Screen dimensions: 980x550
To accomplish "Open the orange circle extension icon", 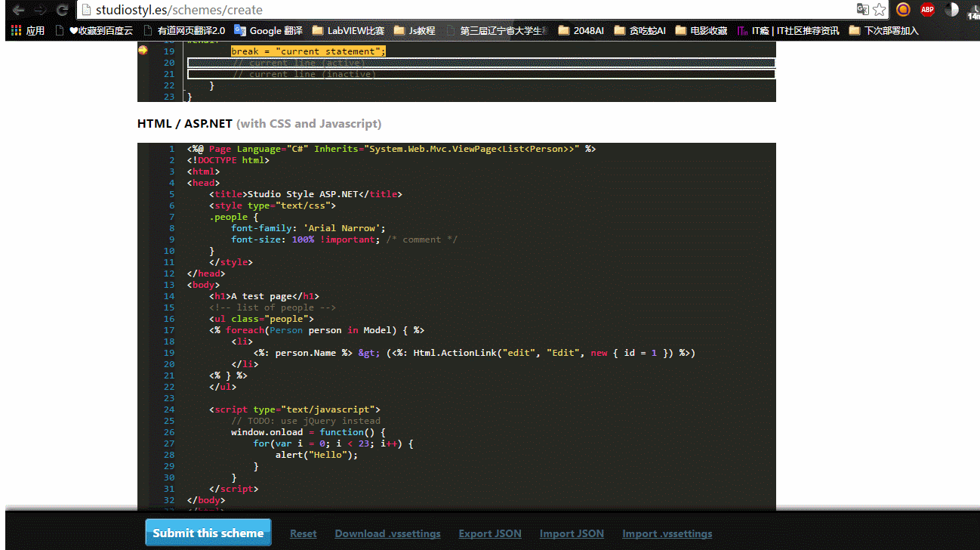I will [x=903, y=10].
